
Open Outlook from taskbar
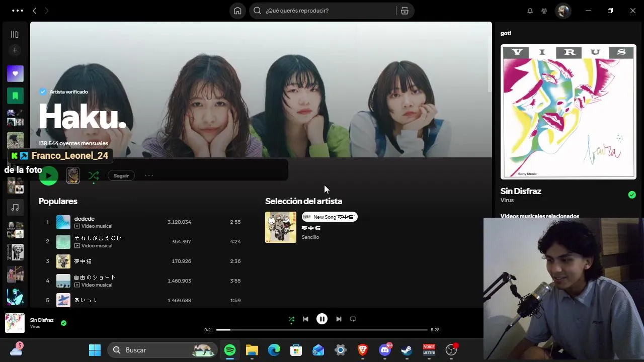[x=318, y=350]
